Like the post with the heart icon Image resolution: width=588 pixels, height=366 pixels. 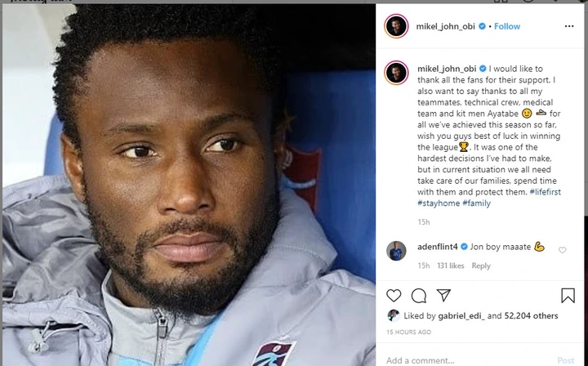click(x=394, y=296)
